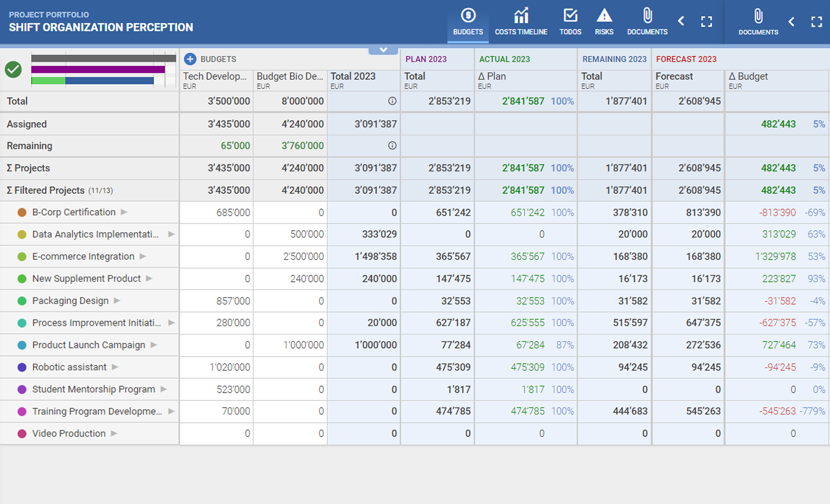Click the B-Corp Certification color dot
The image size is (830, 504).
[22, 212]
